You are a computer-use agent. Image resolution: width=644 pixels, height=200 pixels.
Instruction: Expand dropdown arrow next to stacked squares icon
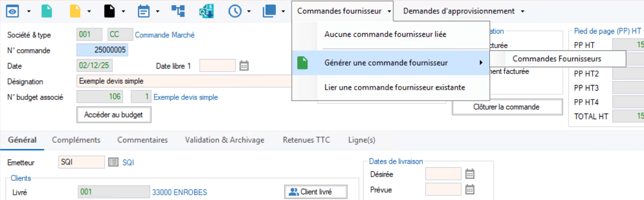click(283, 11)
